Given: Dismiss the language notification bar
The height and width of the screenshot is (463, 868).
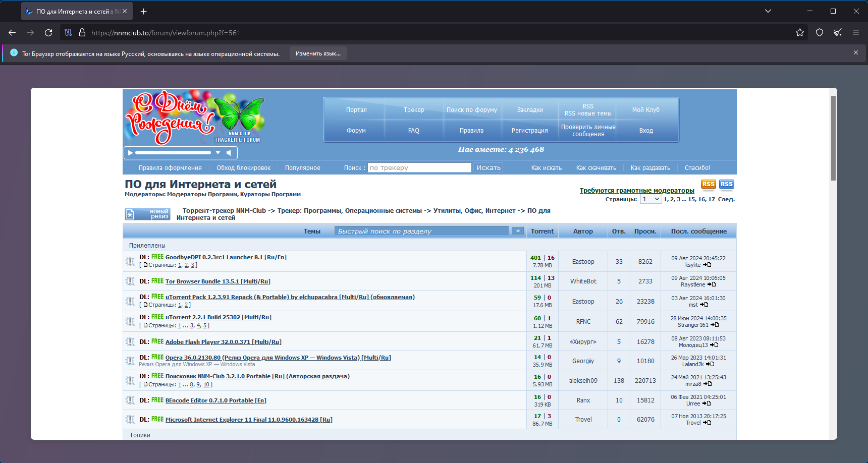Looking at the screenshot, I should 856,52.
